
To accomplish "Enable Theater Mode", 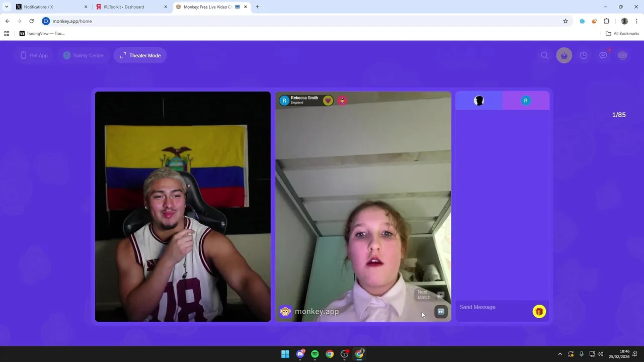I will click(140, 55).
